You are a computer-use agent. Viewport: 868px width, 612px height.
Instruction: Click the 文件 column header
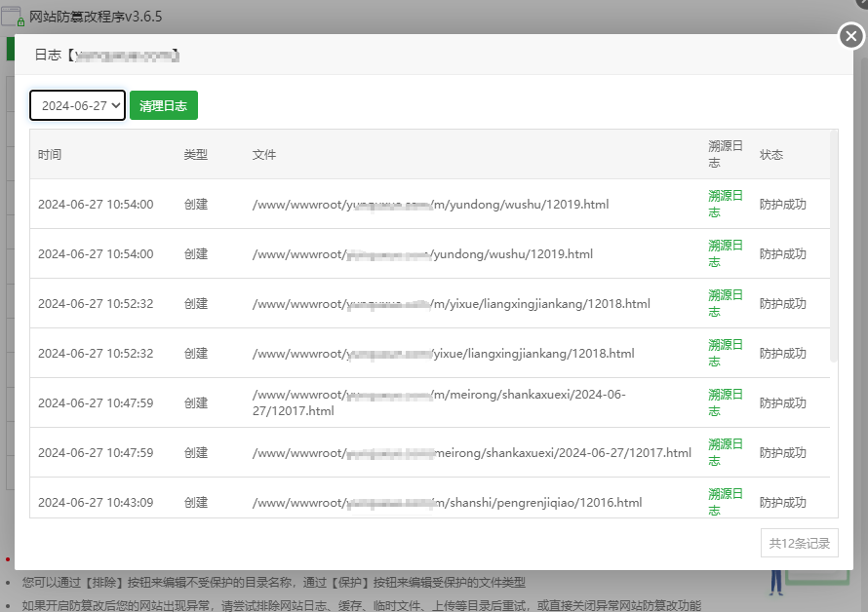tap(264, 154)
